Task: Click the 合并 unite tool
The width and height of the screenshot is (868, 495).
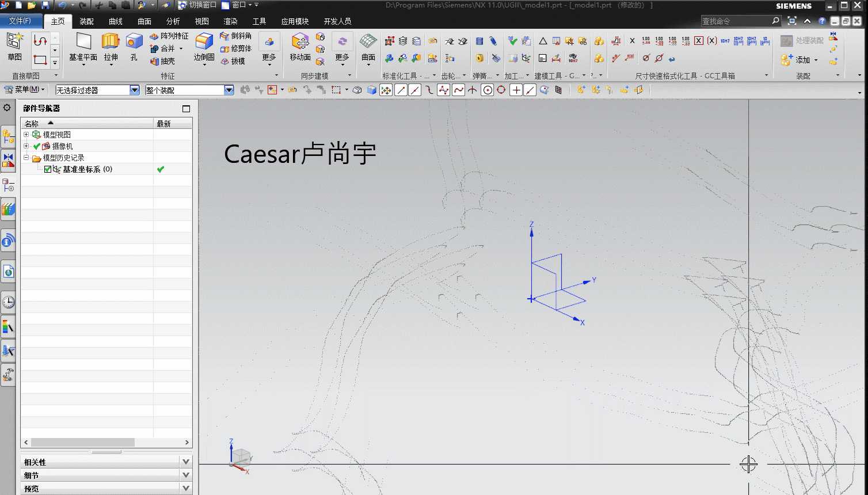Action: pyautogui.click(x=163, y=48)
